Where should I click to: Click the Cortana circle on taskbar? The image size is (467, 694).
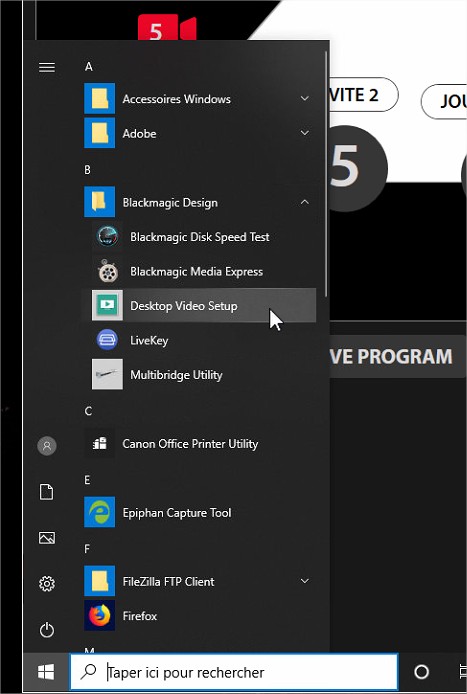point(421,672)
